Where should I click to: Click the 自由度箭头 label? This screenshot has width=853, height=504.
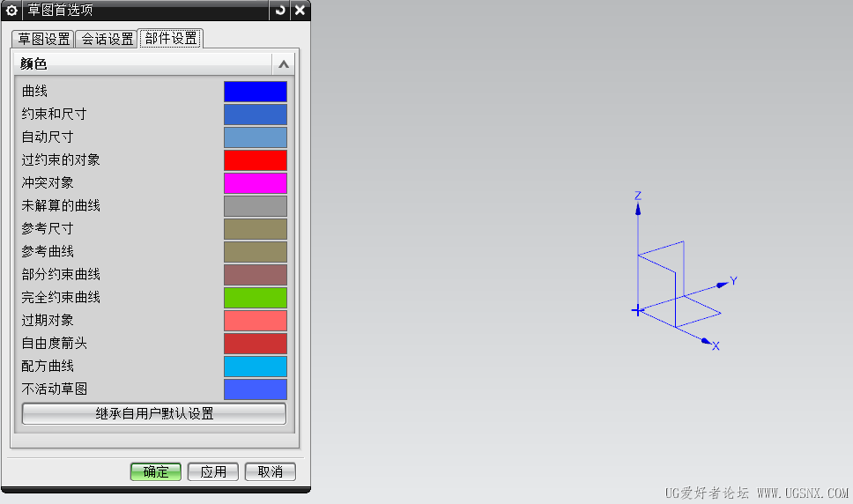[x=54, y=343]
